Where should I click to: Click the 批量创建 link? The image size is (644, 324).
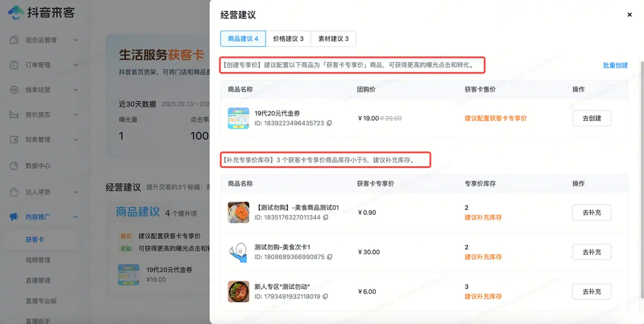pos(616,65)
